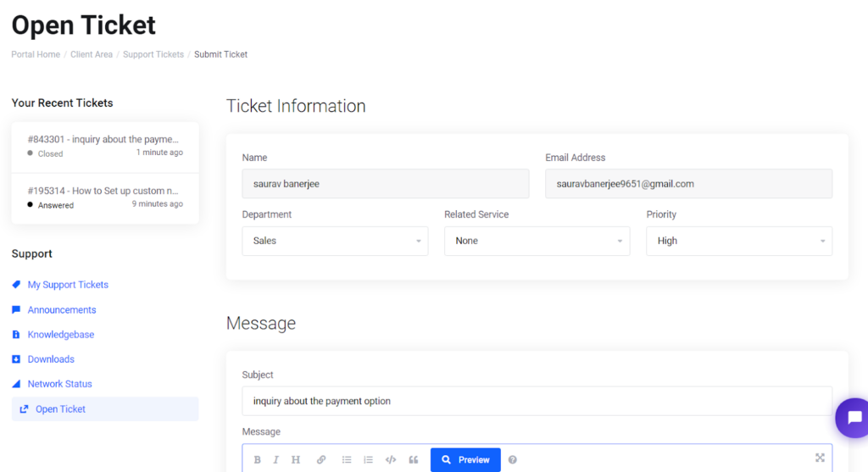Select Open Ticket in Support sidebar
Viewport: 868px width, 472px height.
[105, 409]
